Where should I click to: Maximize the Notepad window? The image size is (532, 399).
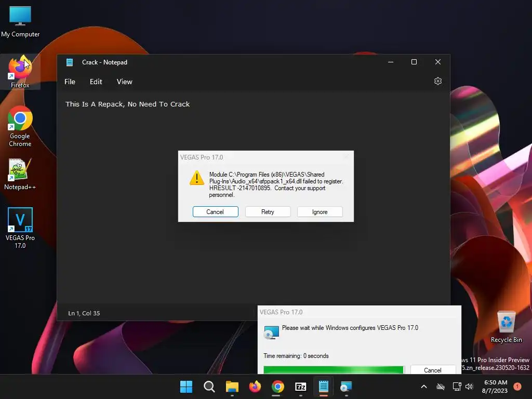(x=414, y=62)
